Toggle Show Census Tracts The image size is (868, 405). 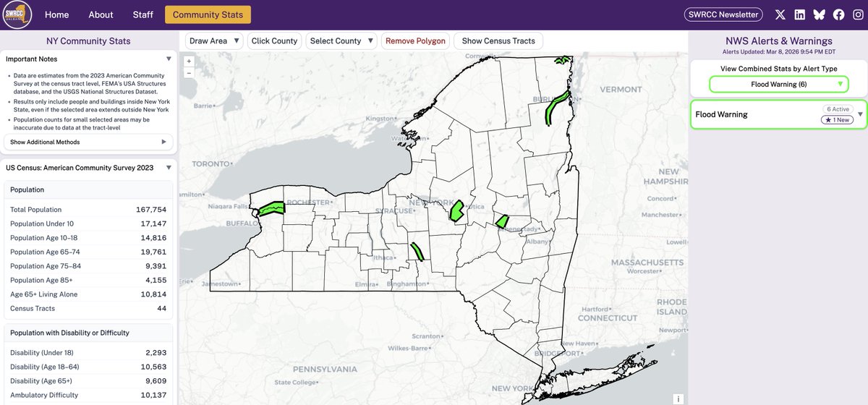click(x=498, y=41)
